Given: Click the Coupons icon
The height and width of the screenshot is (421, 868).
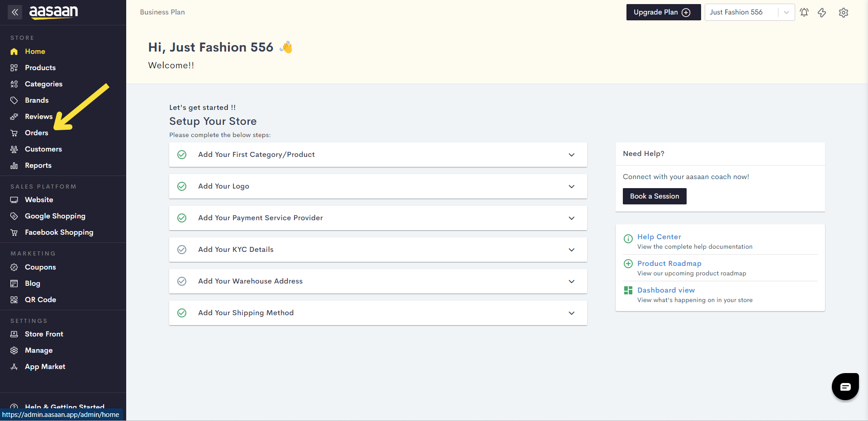Looking at the screenshot, I should click(x=14, y=267).
